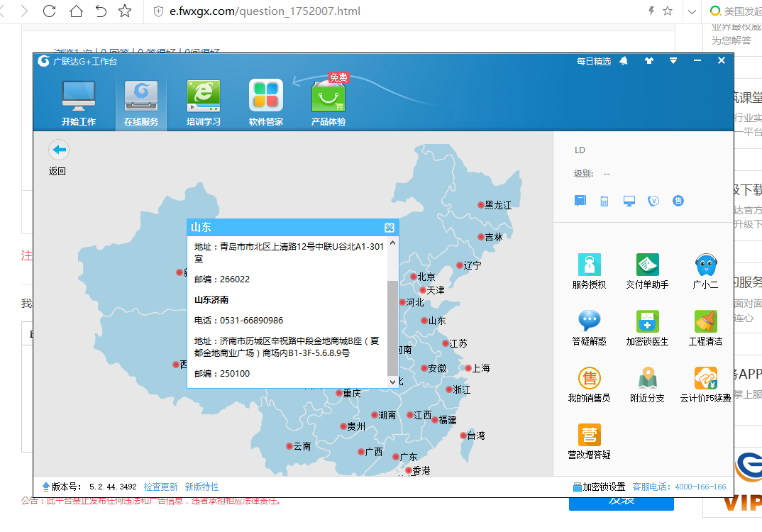Click the monitor icon under LD profile
The width and height of the screenshot is (762, 532).
pos(629,201)
